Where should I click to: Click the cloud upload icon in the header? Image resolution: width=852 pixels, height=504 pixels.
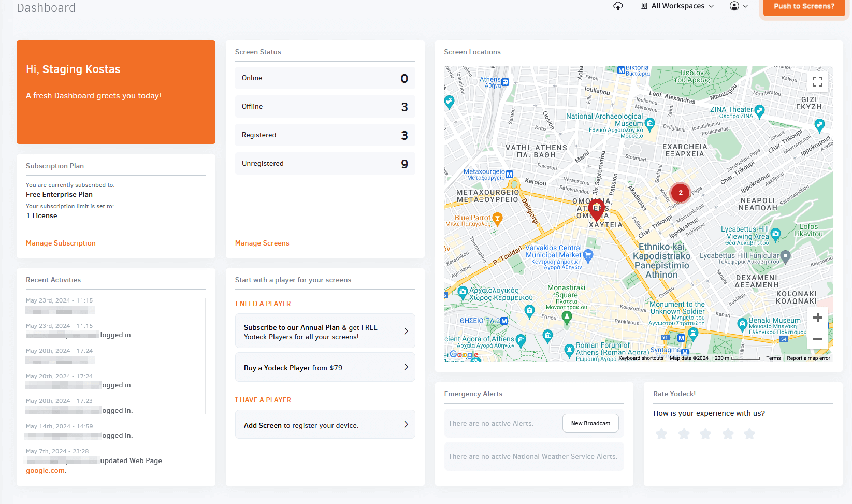click(x=618, y=6)
